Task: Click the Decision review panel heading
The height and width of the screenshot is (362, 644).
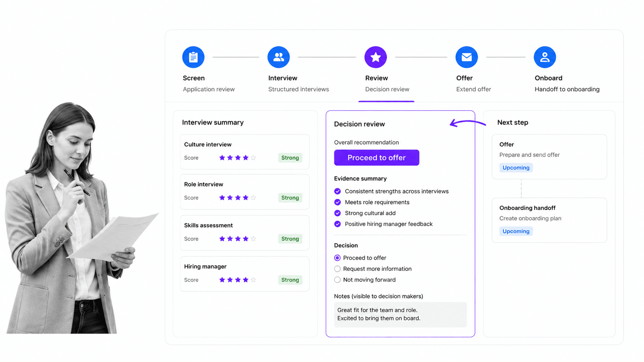Action: [x=359, y=124]
